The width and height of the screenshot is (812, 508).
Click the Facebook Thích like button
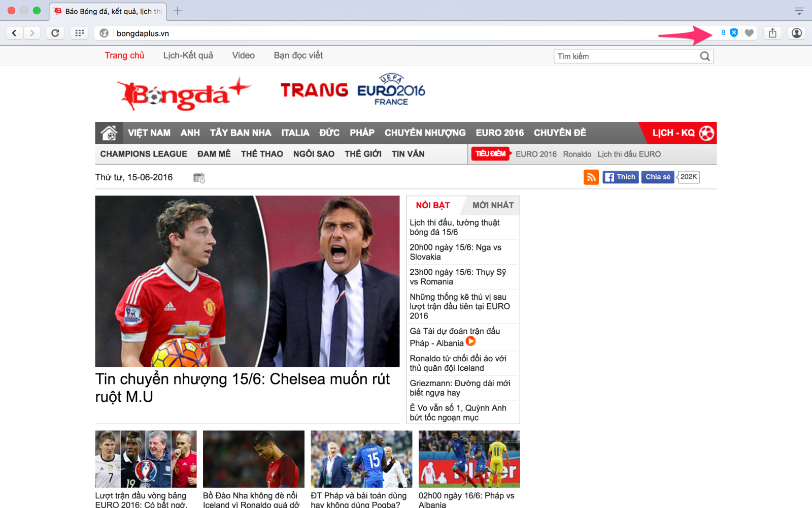[620, 177]
